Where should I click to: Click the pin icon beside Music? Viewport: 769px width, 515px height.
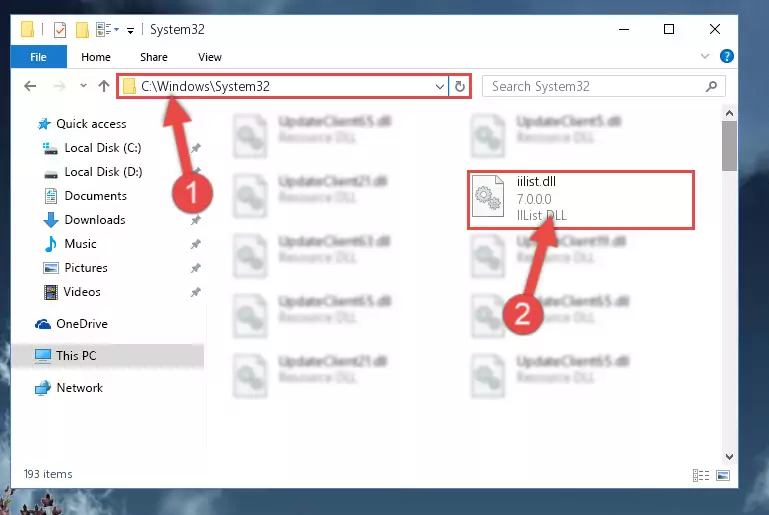195,244
